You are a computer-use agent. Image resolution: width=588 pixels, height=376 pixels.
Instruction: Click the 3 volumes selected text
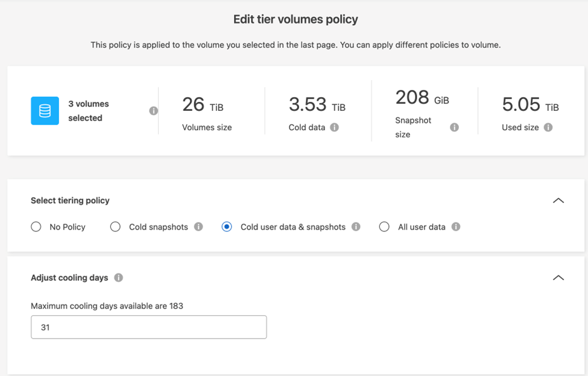click(89, 111)
